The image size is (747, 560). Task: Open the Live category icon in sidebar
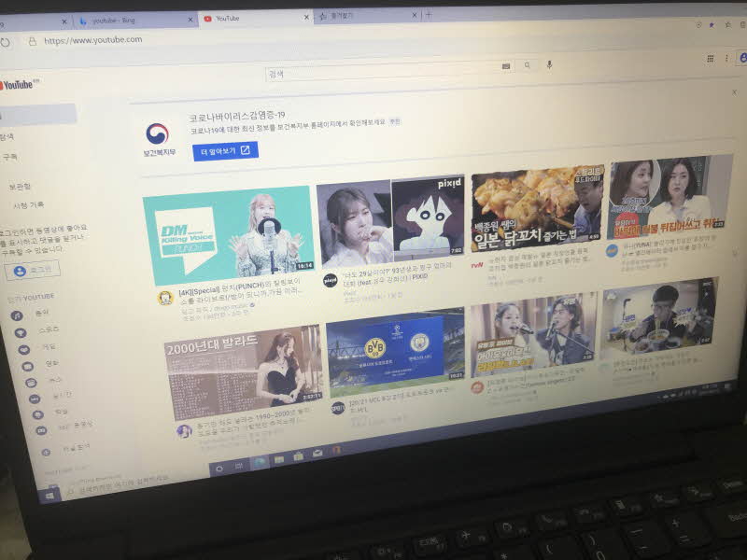[35, 399]
